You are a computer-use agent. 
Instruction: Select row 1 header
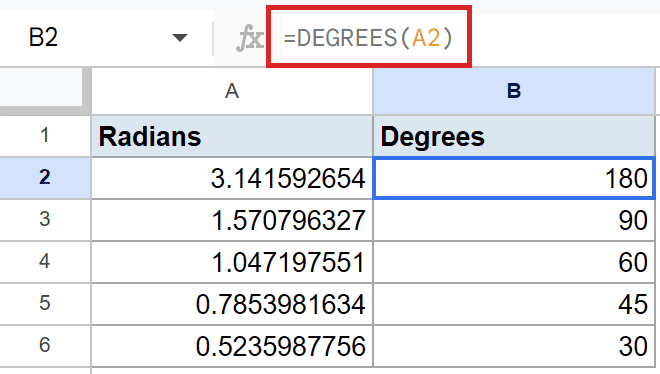pyautogui.click(x=45, y=136)
